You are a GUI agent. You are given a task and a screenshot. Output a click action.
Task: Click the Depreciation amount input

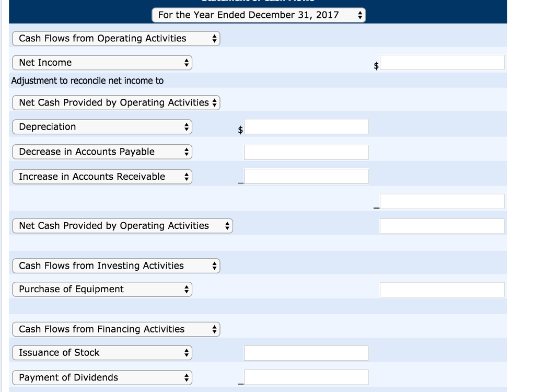click(306, 127)
